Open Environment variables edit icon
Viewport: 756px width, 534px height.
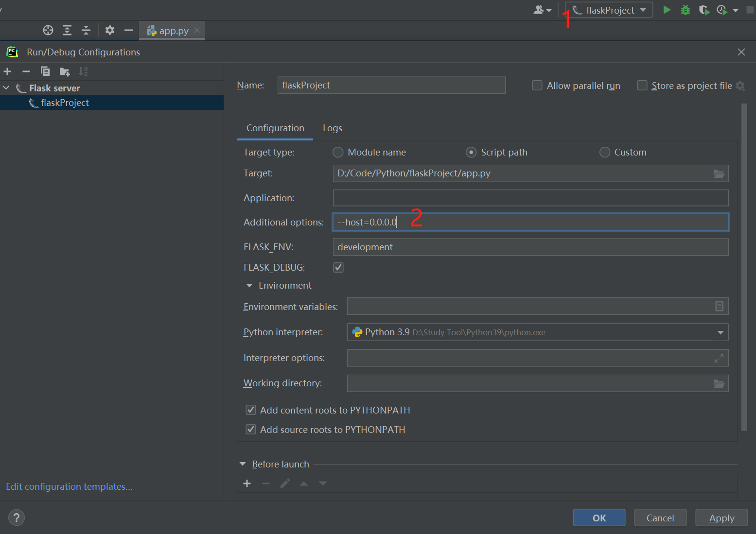[719, 306]
